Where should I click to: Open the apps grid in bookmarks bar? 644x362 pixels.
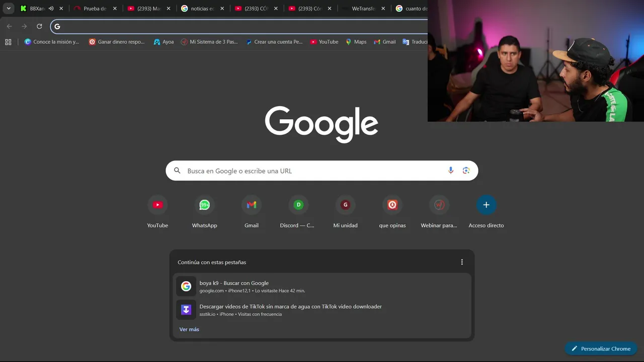click(x=8, y=42)
